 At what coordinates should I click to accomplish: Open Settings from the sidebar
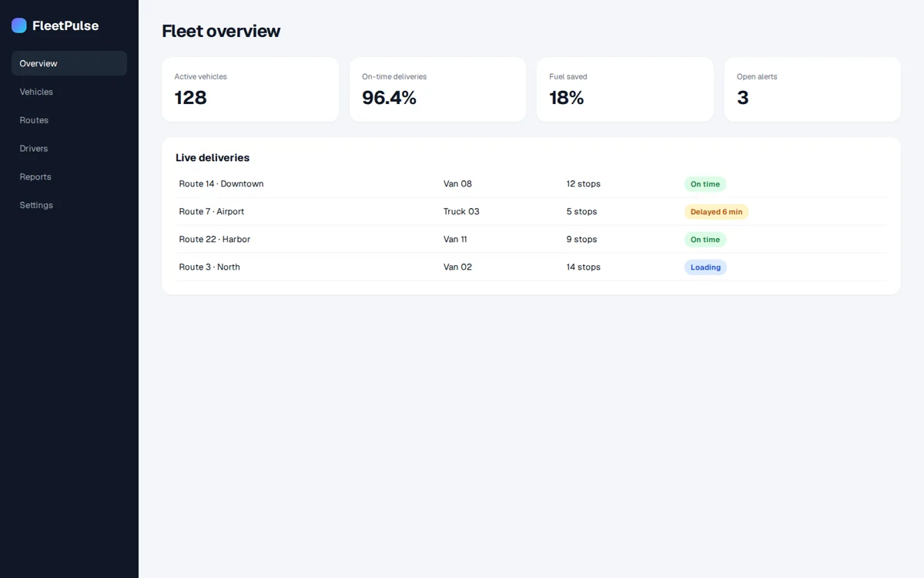pyautogui.click(x=69, y=205)
